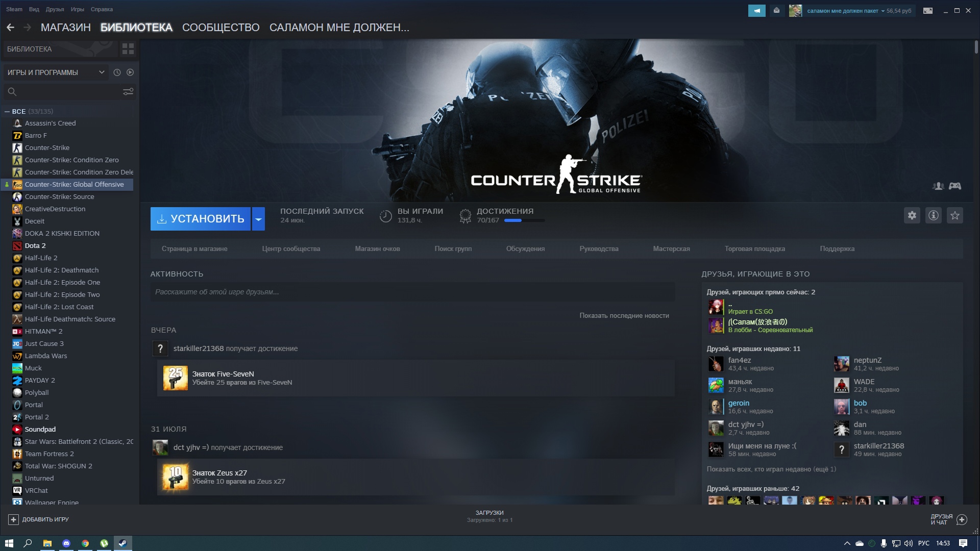980x551 pixels.
Task: Open File Explorer from the taskbar
Action: [x=47, y=543]
